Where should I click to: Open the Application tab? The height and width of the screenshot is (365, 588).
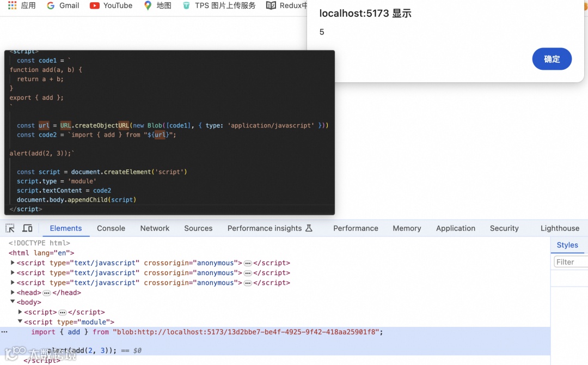455,228
